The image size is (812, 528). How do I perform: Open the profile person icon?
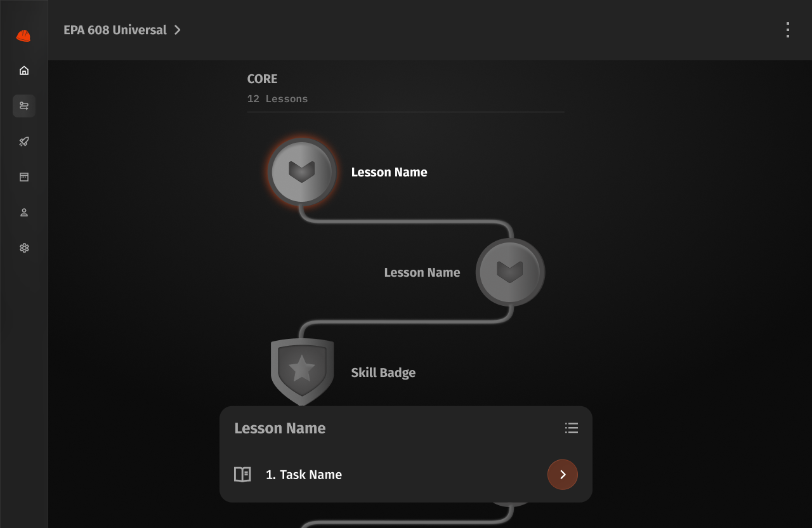click(x=24, y=213)
